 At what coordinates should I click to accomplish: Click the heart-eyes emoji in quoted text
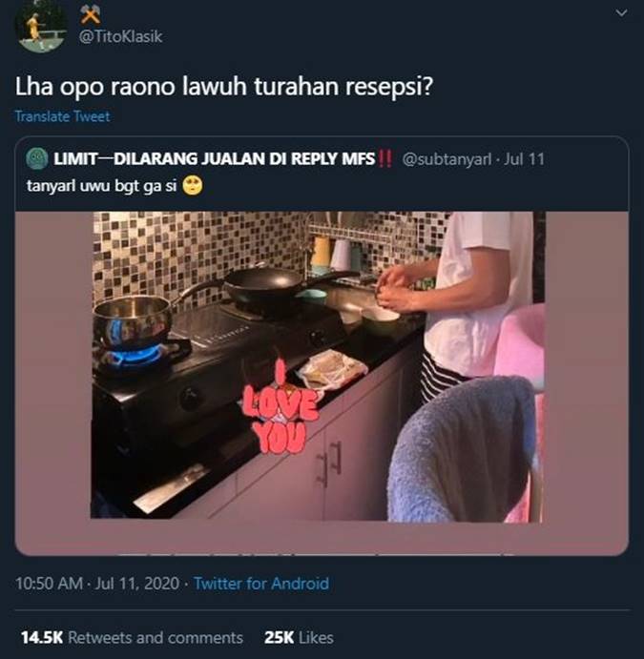click(x=193, y=185)
